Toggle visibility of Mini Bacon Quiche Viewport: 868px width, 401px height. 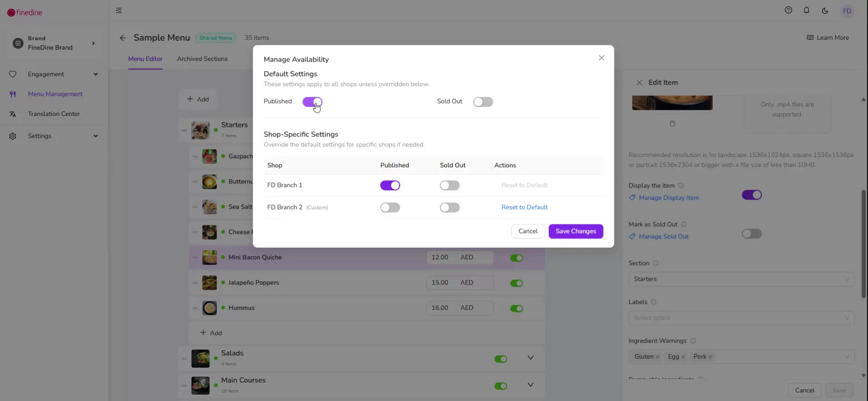click(x=517, y=258)
